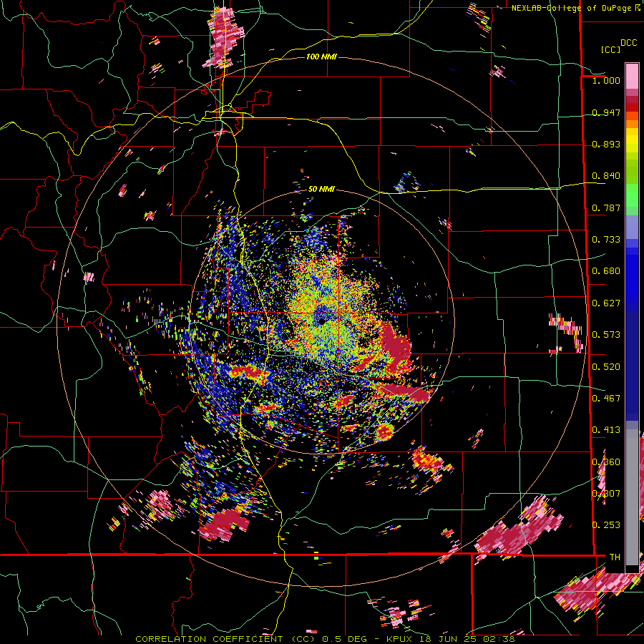Click the 0.413 scale value
644x644 pixels.
tap(606, 430)
